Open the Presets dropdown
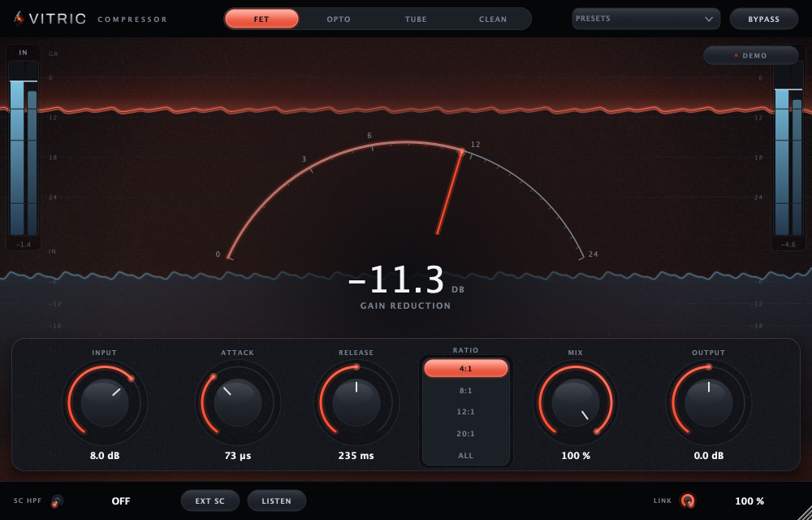 pos(646,19)
